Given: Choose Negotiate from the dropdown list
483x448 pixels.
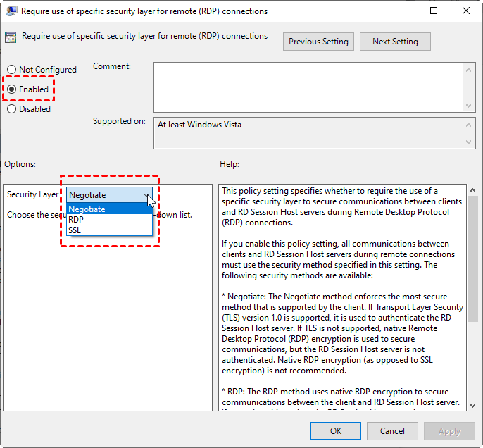Looking at the screenshot, I should coord(109,209).
